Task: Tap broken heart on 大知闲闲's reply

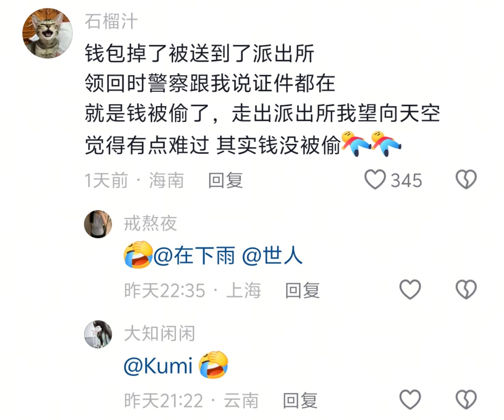Action: (466, 400)
